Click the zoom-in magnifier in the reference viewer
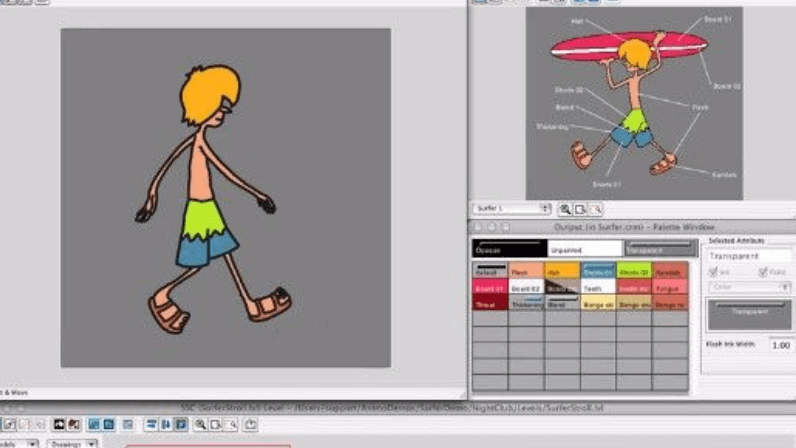The width and height of the screenshot is (796, 448). pos(565,209)
